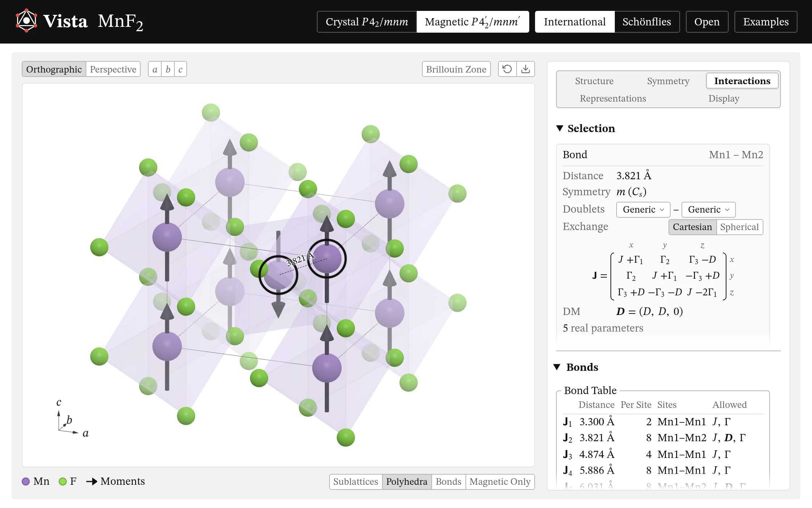Select Crystal P4₂/mnm group

367,22
